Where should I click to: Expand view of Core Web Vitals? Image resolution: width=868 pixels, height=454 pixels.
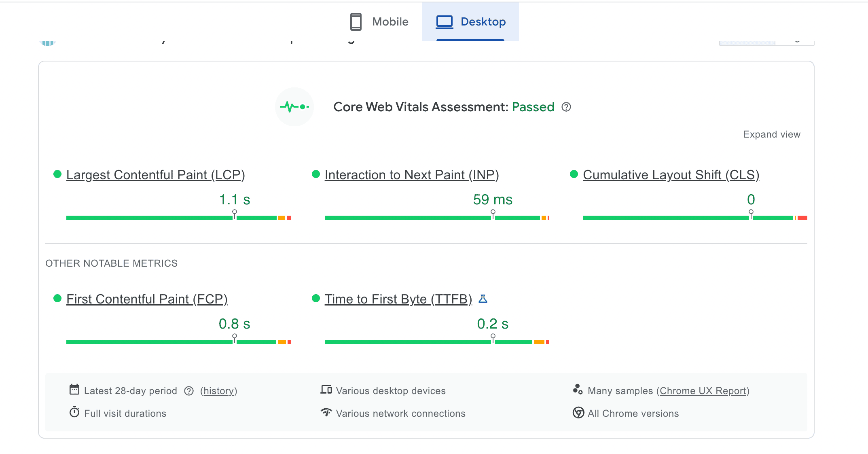[x=771, y=134]
